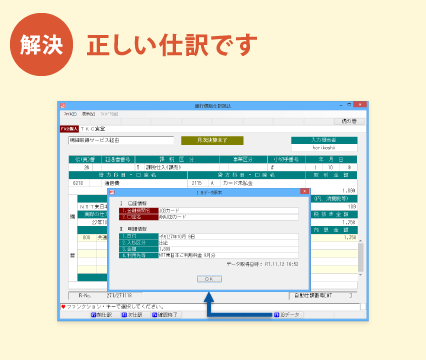Click the vertical scrollbar thumb
The height and width of the screenshot is (360, 426).
[x=360, y=257]
